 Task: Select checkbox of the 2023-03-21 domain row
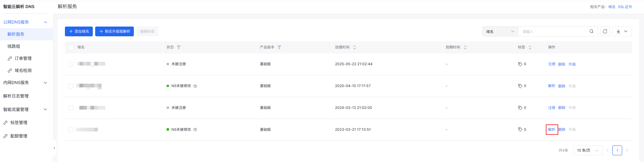[x=71, y=129]
